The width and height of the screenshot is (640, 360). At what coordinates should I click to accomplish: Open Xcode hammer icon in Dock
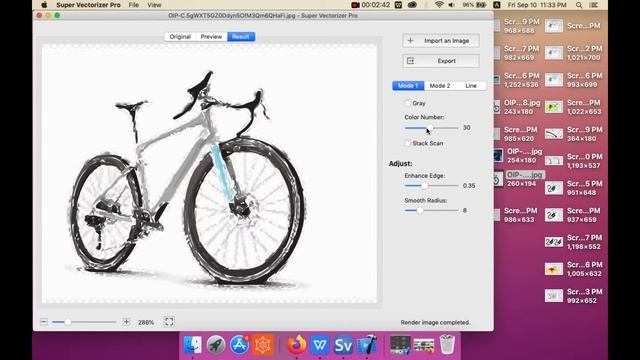pyautogui.click(x=367, y=345)
